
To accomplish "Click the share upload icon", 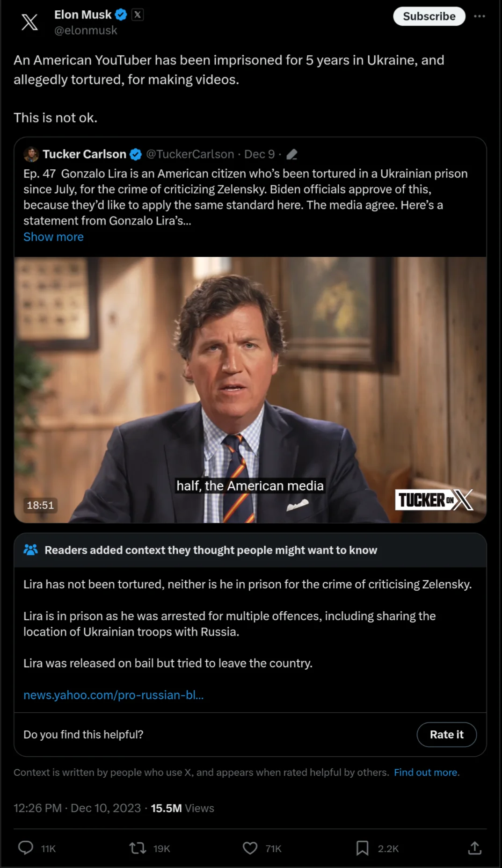I will (475, 848).
